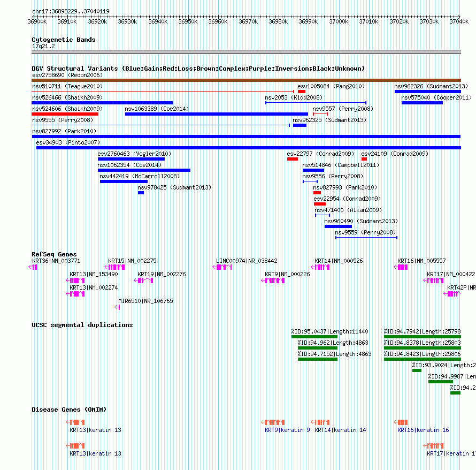Click nsv962326 Sudmant2013 blue bar
Viewport: 476px width, 470px height.
(428, 92)
